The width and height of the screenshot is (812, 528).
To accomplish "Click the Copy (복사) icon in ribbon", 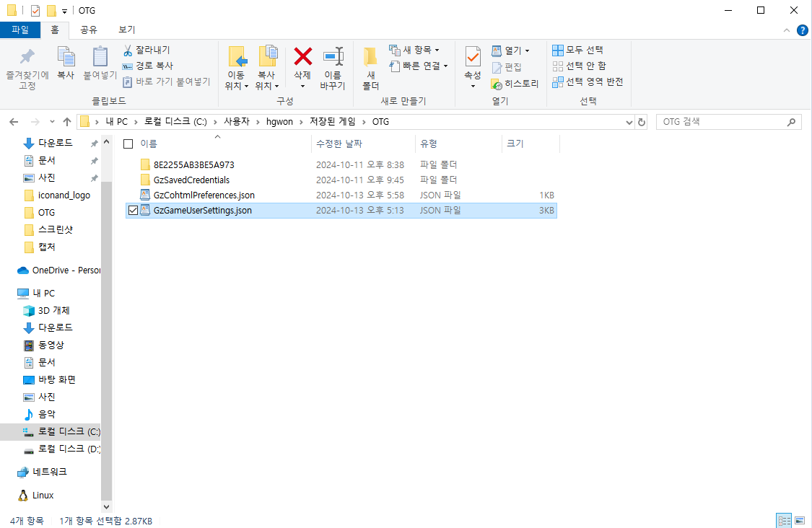I will tap(66, 58).
